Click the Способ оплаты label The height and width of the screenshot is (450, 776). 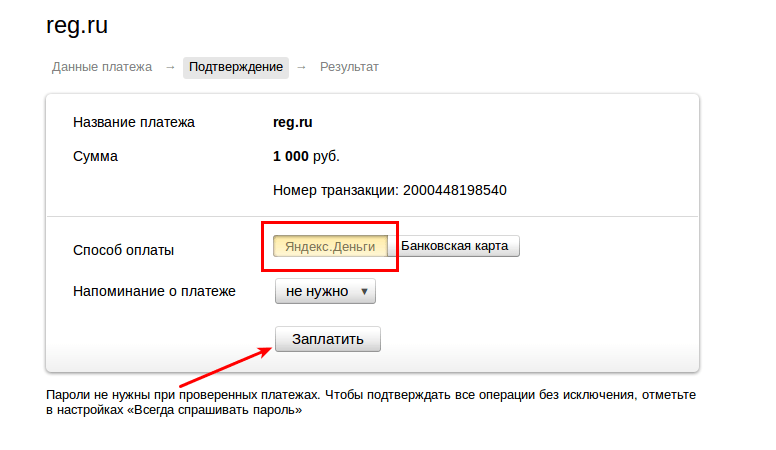(x=123, y=250)
